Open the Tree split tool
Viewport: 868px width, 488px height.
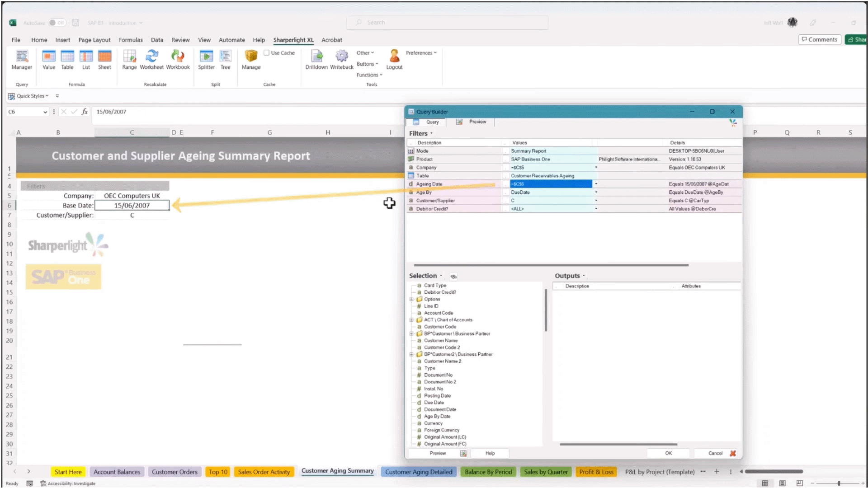coord(225,60)
